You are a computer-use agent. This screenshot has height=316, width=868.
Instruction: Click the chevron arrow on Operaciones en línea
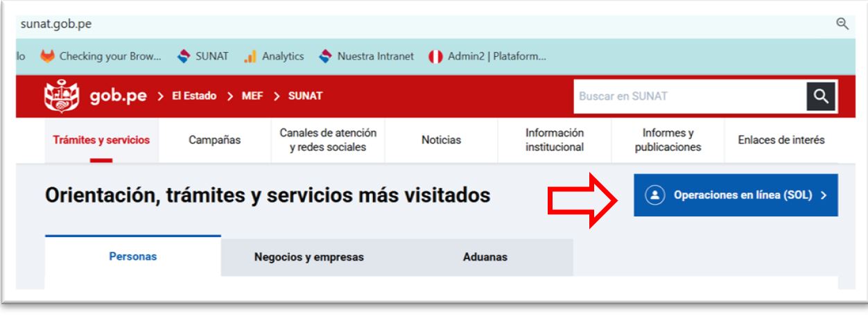tap(824, 195)
